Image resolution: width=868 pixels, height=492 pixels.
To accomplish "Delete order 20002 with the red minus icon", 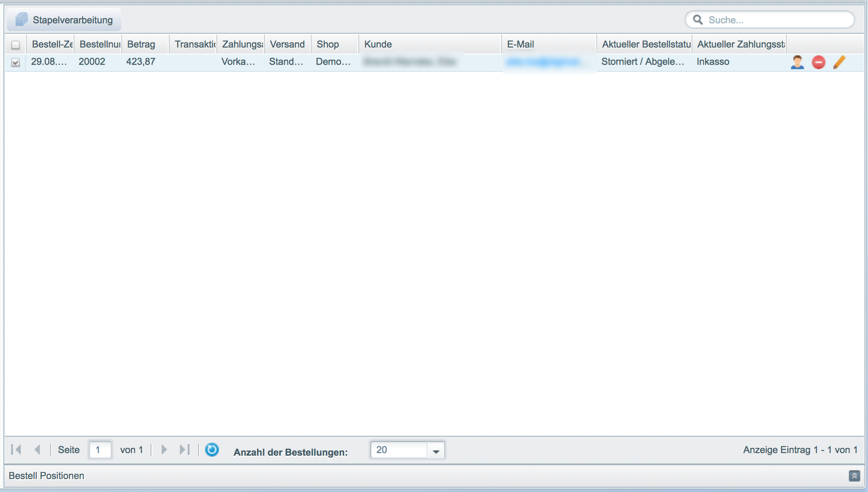I will (x=818, y=62).
